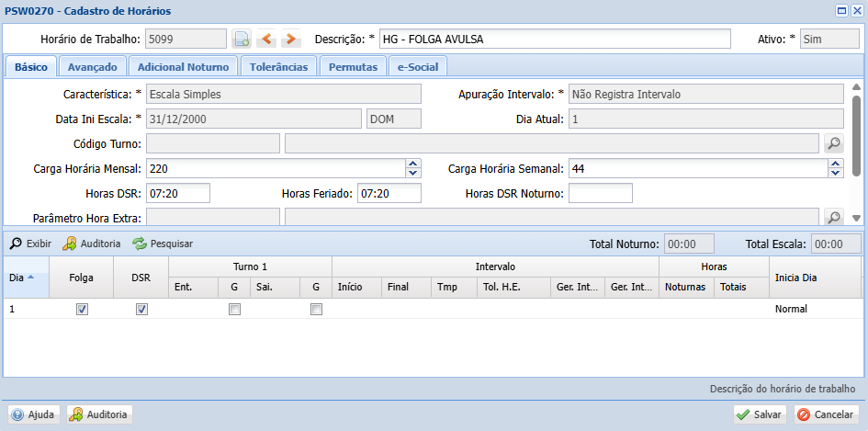Switch to the Avançado tab
Screen dimensions: 868x431
(x=93, y=66)
